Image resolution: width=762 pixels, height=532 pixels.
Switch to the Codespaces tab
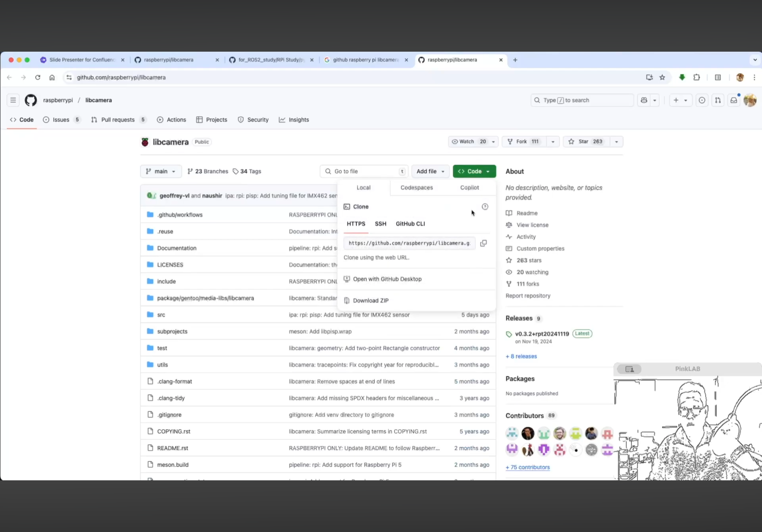(416, 188)
